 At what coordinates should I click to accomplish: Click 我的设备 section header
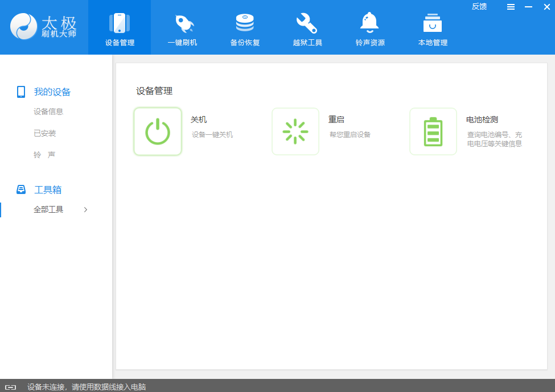[x=52, y=92]
